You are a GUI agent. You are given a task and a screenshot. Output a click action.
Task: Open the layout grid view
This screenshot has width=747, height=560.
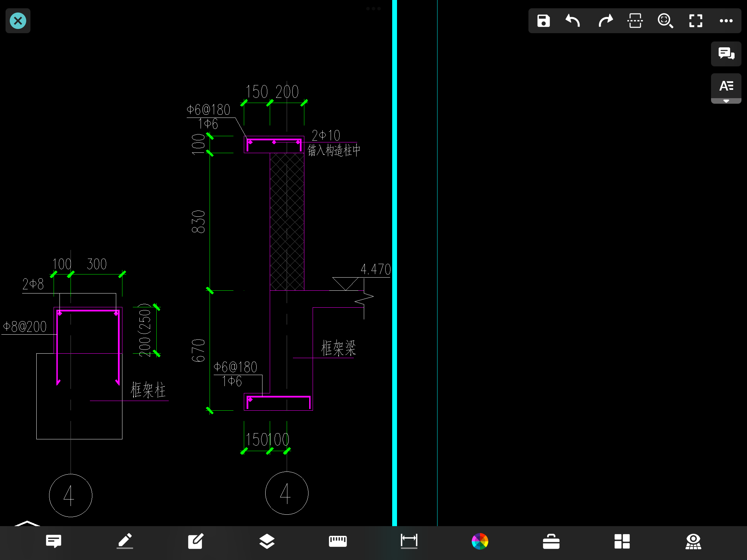622,541
